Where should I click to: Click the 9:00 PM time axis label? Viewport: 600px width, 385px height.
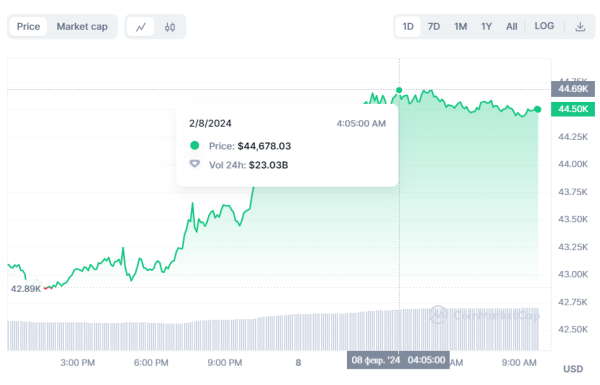(225, 362)
